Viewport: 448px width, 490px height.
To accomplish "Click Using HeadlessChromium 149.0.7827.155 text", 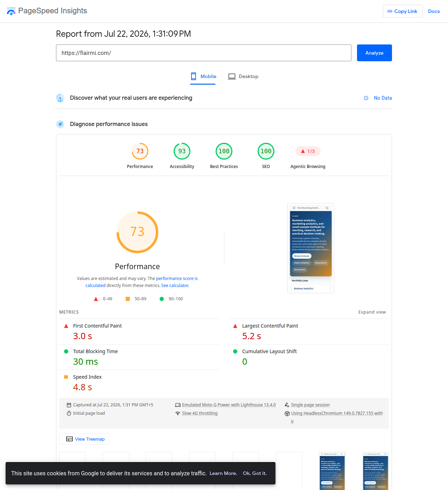I will (x=337, y=413).
